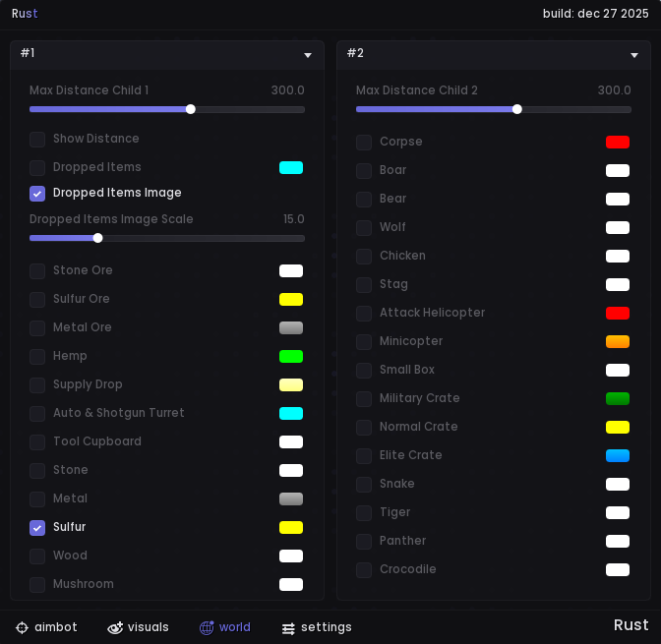Click the Dropped Items Image Scale slider
The width and height of the screenshot is (661, 644).
167,238
